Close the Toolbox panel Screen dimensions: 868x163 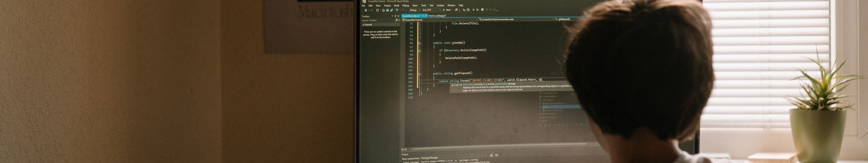(398, 16)
